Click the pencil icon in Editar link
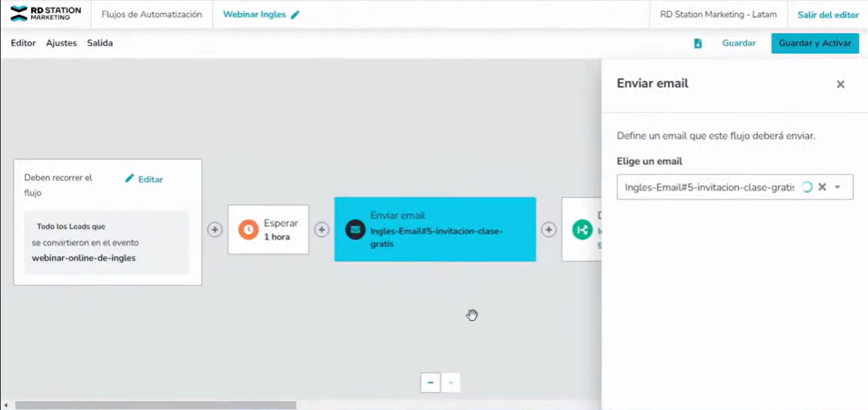 pos(130,179)
